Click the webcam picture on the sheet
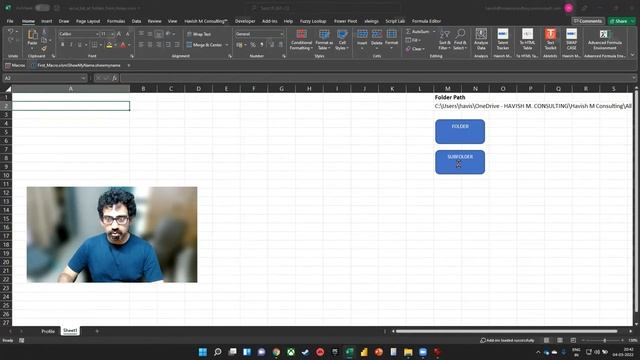 (112, 235)
